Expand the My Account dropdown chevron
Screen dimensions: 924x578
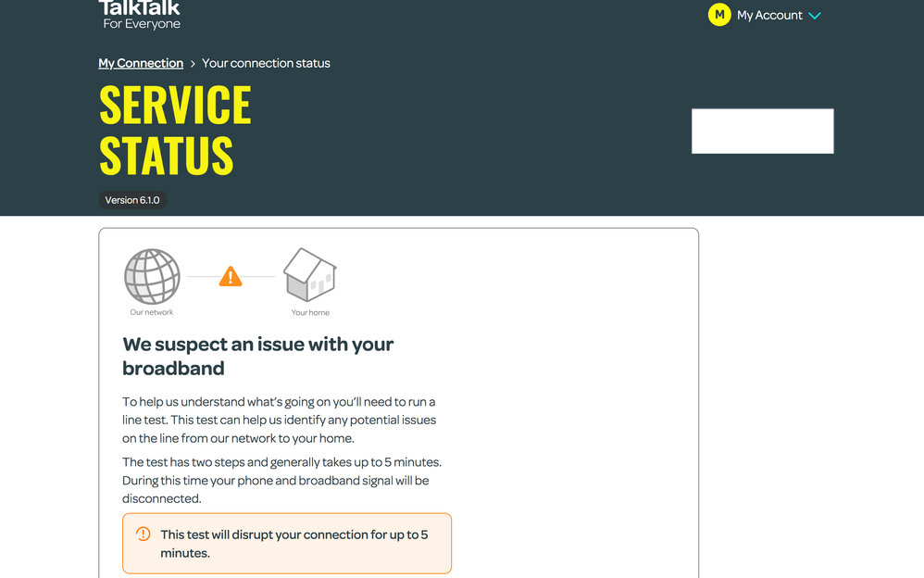(815, 16)
